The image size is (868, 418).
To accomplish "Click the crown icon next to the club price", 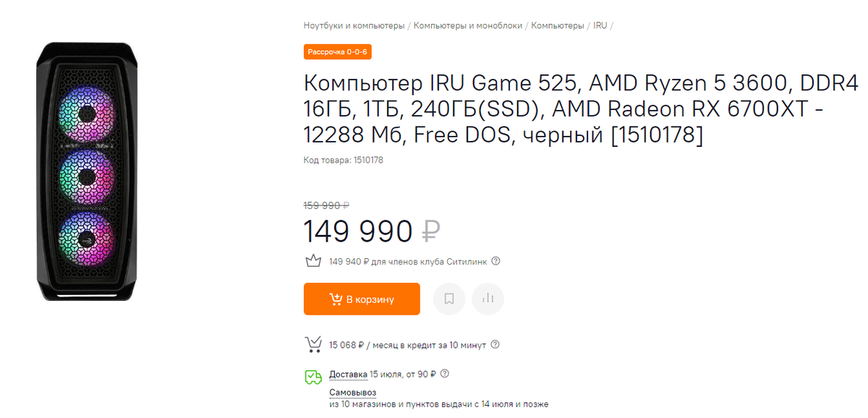I will coord(312,260).
